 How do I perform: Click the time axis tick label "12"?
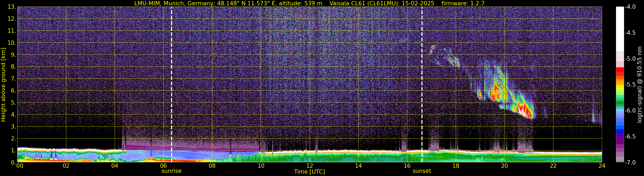point(310,166)
